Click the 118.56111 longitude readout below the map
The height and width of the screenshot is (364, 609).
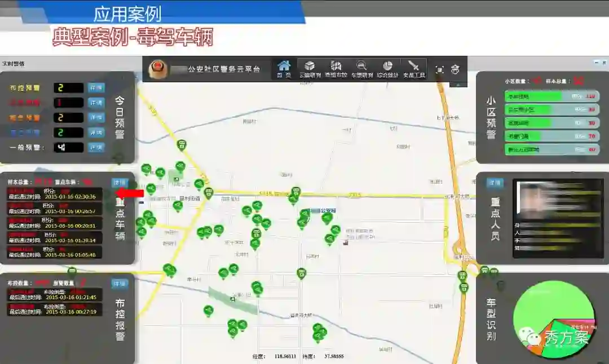pyautogui.click(x=285, y=356)
